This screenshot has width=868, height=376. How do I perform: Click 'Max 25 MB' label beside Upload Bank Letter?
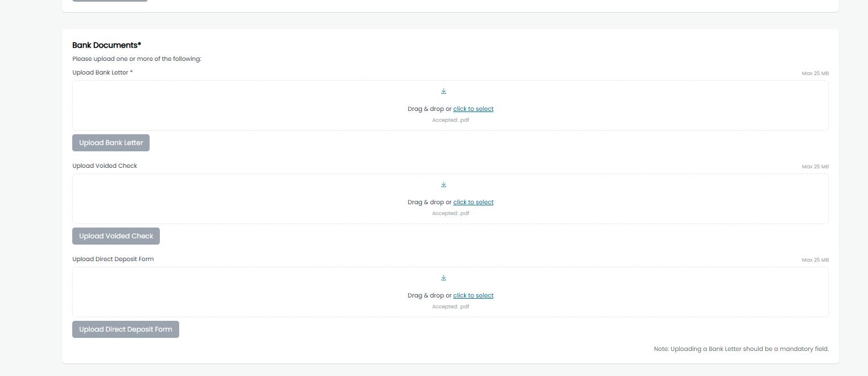[815, 73]
